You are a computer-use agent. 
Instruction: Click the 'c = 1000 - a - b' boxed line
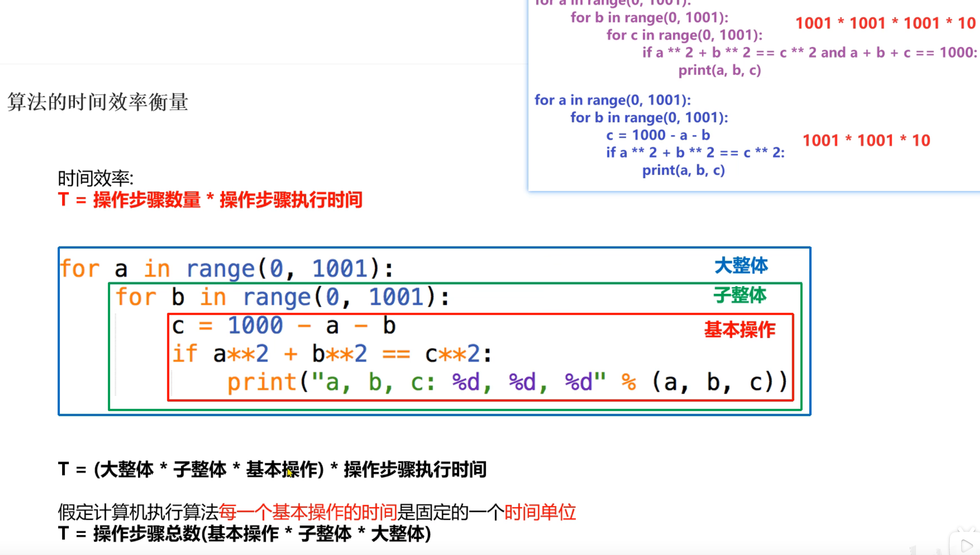pyautogui.click(x=284, y=326)
